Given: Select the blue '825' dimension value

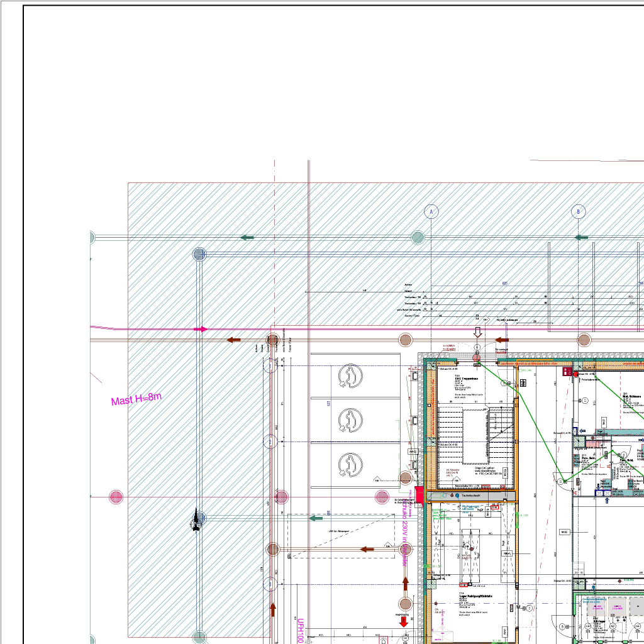Looking at the screenshot, I should click(x=505, y=284).
